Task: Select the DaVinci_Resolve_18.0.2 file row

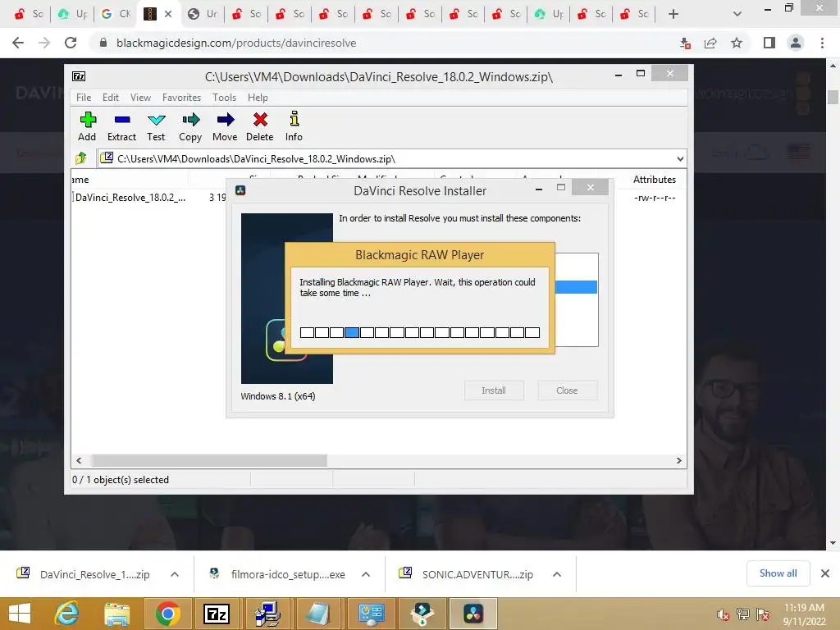Action: 130,198
